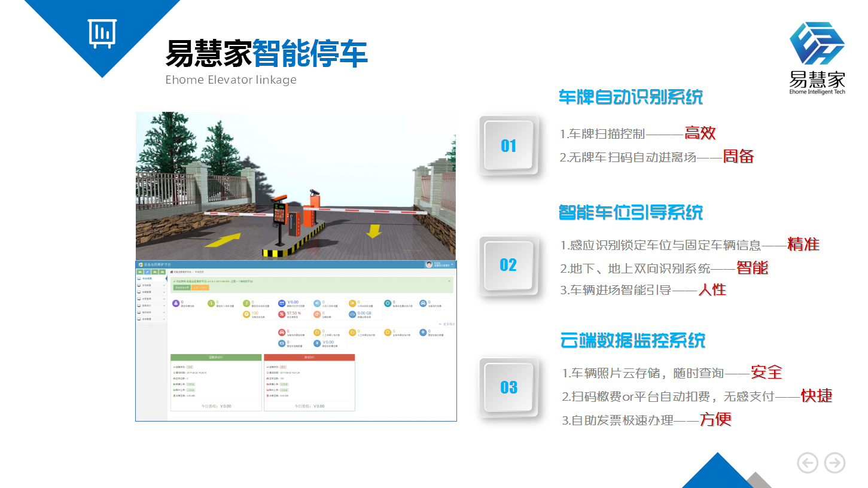Click the 03 numbered square button

click(509, 387)
